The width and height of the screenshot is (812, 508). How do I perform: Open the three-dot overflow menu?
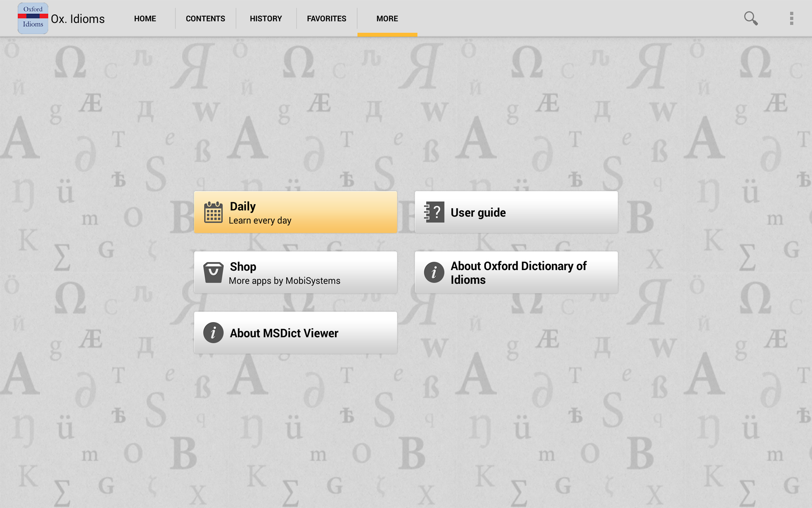pos(791,18)
